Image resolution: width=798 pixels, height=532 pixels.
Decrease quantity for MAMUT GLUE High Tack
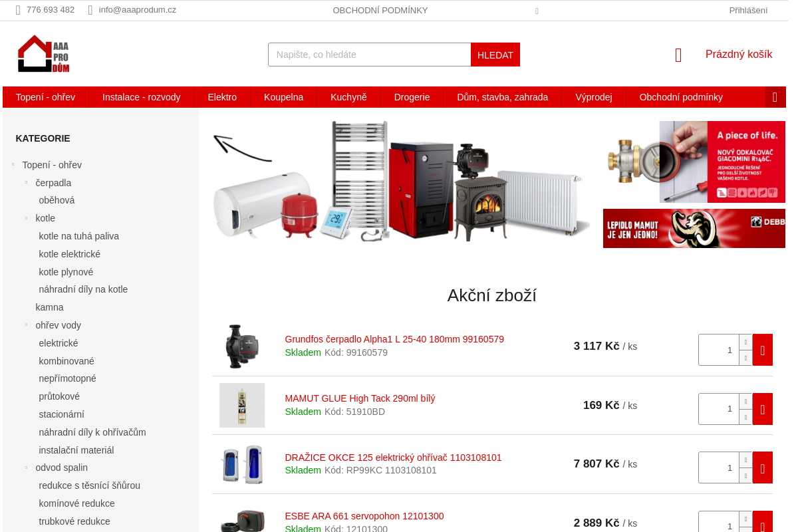[x=745, y=417]
